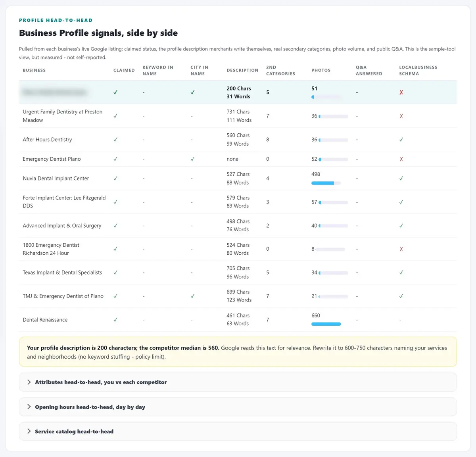Click schema checkmark for Advanced Implant & Oral Surgery

401,226
